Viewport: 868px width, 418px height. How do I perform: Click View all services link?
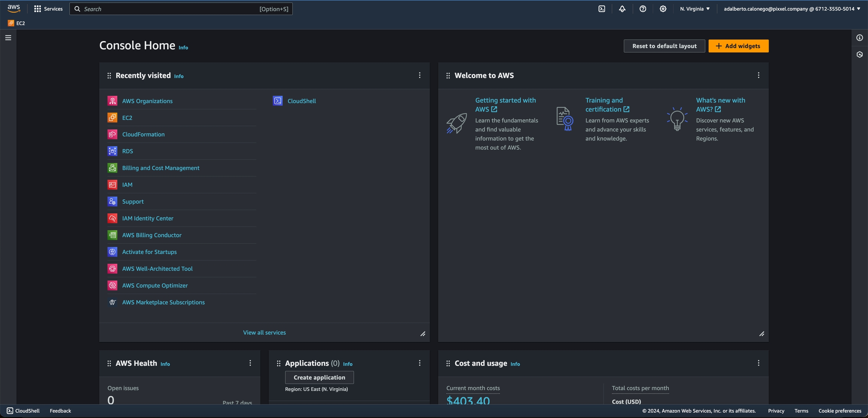pyautogui.click(x=264, y=332)
